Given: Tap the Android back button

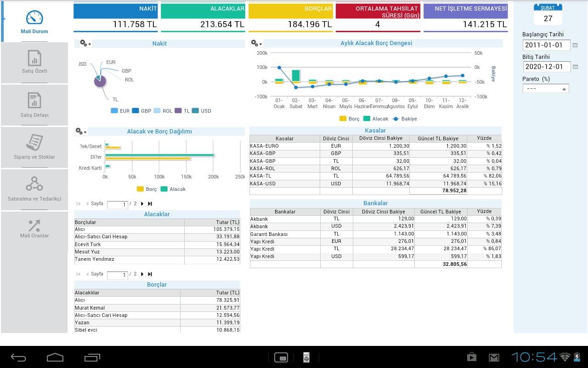Looking at the screenshot, I should click(18, 357).
